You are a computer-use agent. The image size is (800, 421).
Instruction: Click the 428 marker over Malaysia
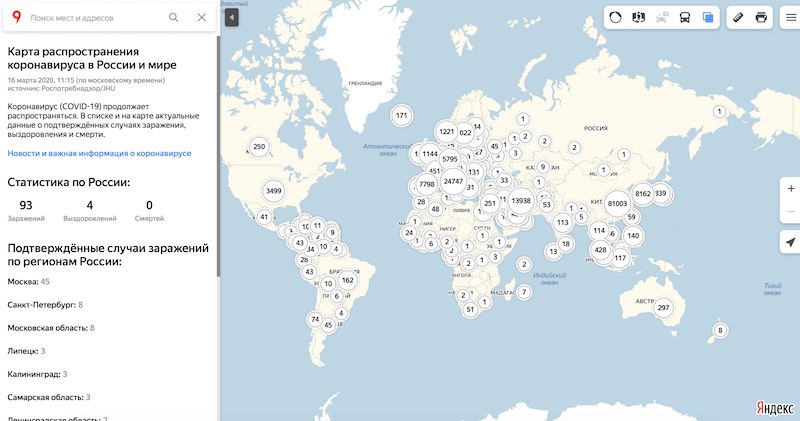(x=601, y=250)
